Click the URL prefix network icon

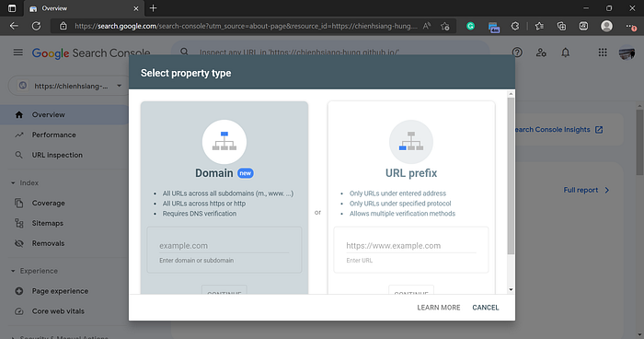click(x=411, y=142)
